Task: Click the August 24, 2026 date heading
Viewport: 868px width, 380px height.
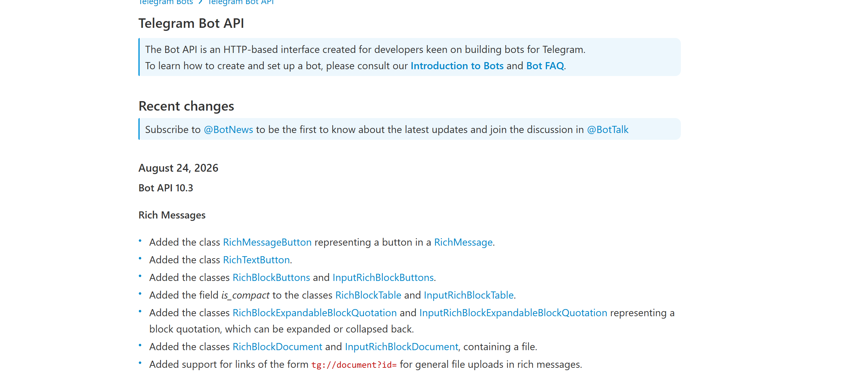Action: 178,168
